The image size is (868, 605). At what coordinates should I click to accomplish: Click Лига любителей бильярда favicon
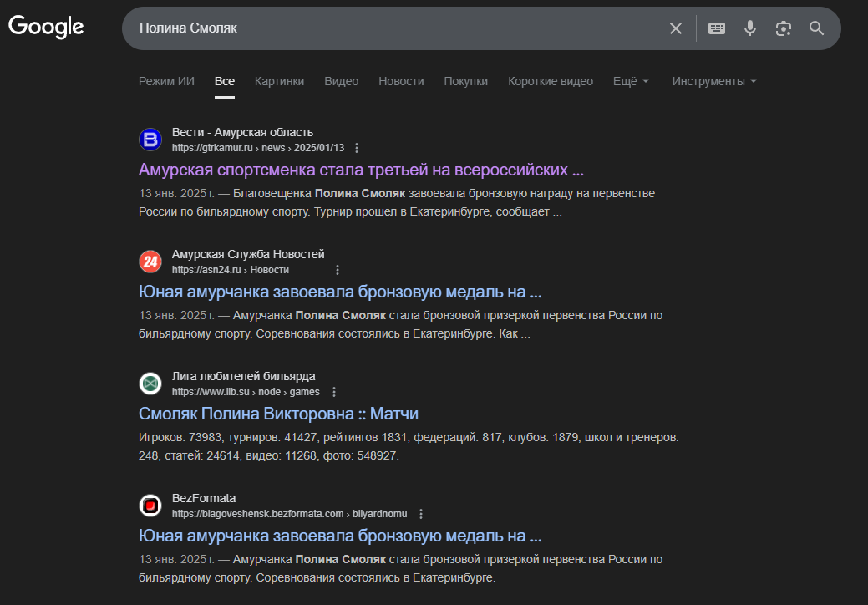pyautogui.click(x=150, y=383)
